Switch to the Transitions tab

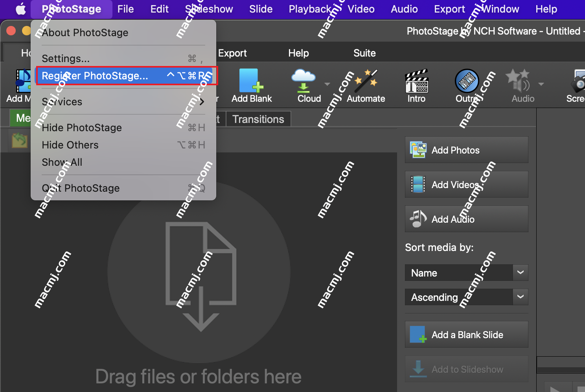pos(258,119)
